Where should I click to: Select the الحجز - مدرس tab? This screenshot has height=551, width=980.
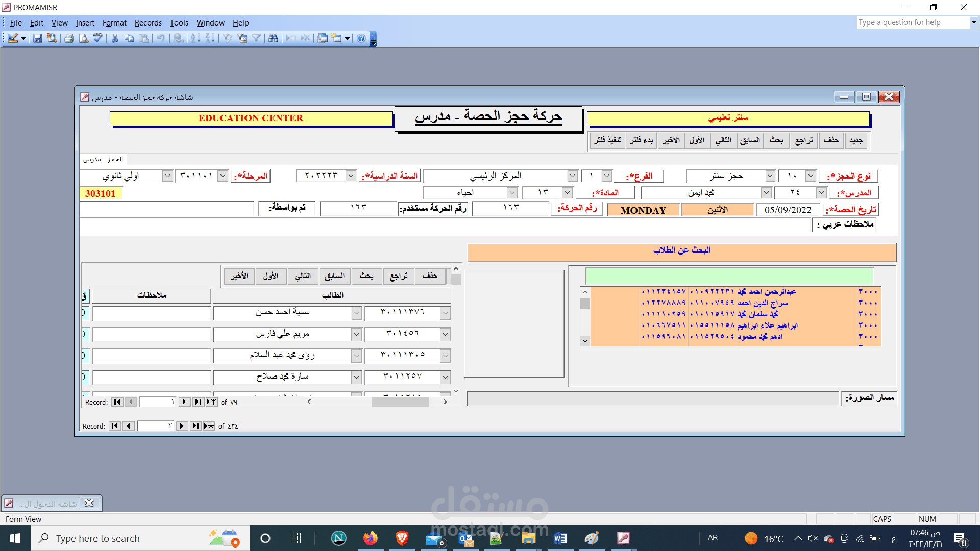(x=103, y=159)
